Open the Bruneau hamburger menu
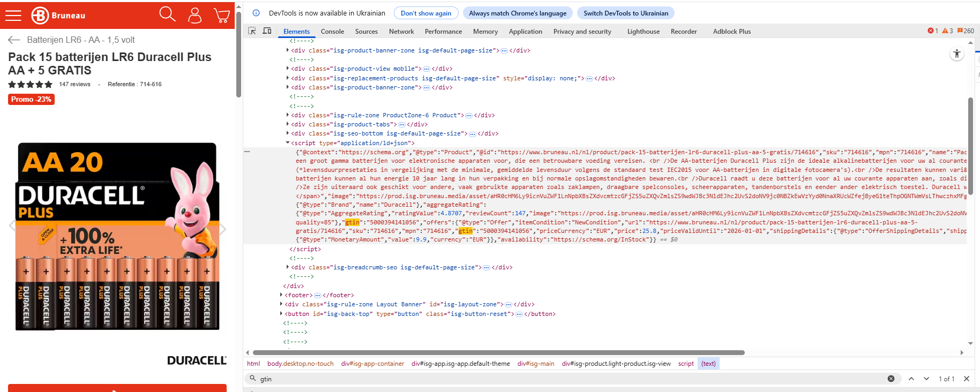 [13, 16]
